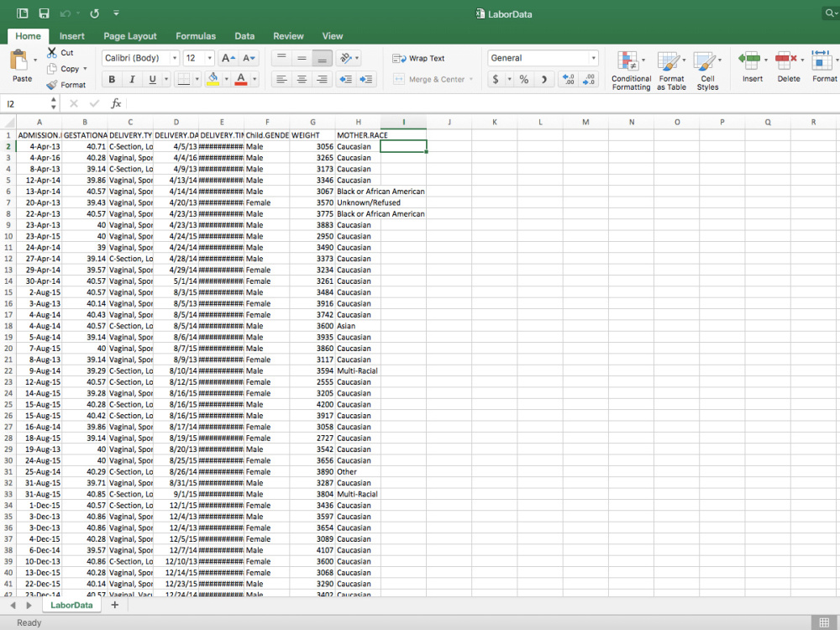Decrease decimal places

[x=589, y=79]
